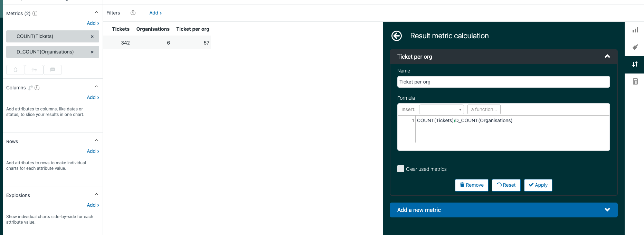This screenshot has width=644, height=235.
Task: Click the Reset button
Action: point(506,185)
